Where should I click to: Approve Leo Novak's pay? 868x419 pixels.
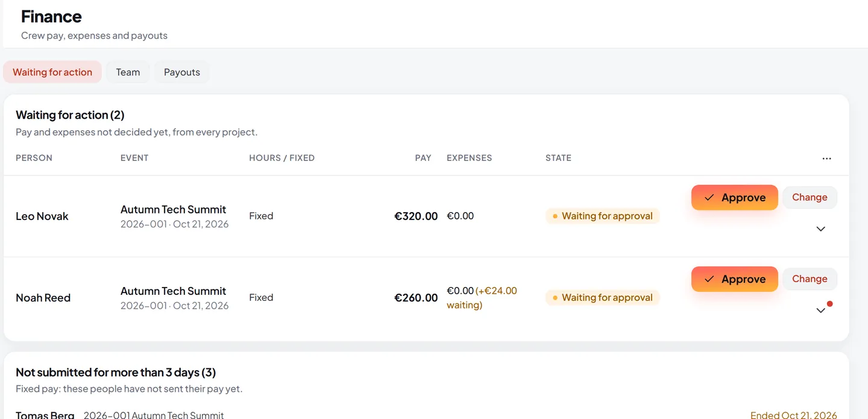click(x=735, y=198)
